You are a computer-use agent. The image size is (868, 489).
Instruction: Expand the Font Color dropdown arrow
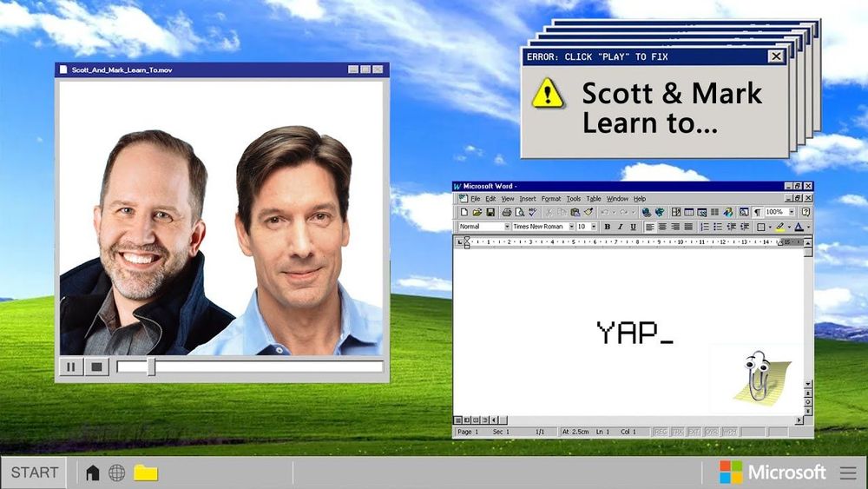click(x=808, y=227)
